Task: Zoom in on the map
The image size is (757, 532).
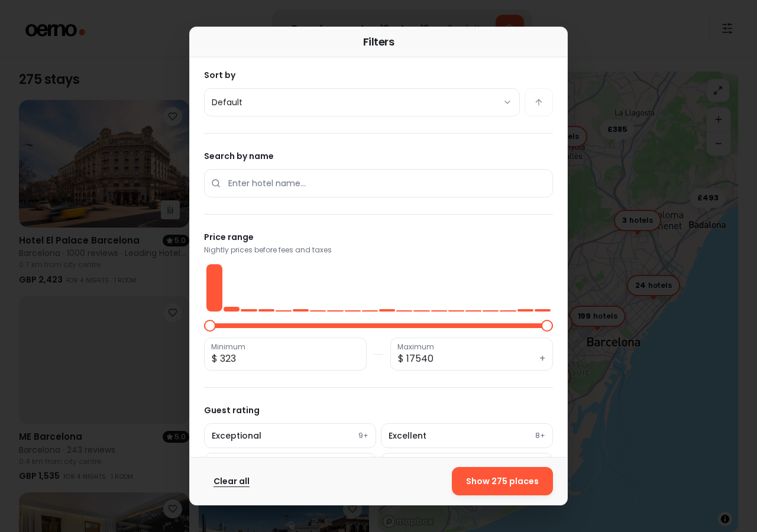Action: [x=719, y=119]
